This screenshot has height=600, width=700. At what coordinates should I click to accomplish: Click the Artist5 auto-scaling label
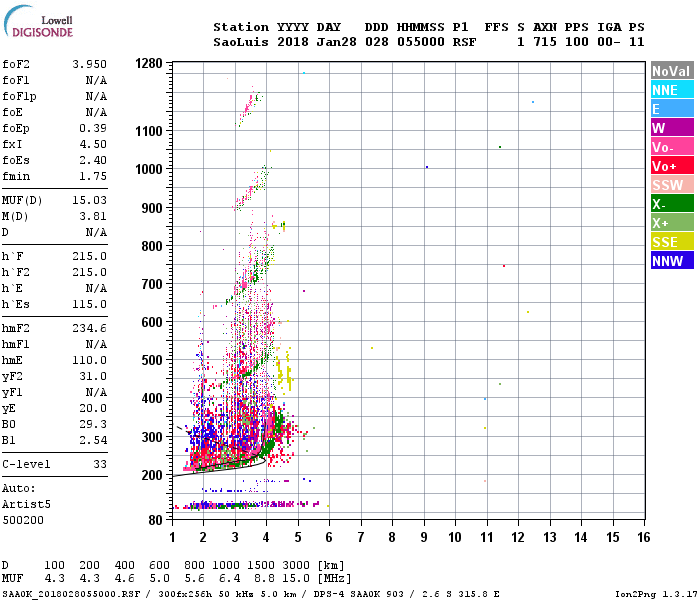click(26, 504)
